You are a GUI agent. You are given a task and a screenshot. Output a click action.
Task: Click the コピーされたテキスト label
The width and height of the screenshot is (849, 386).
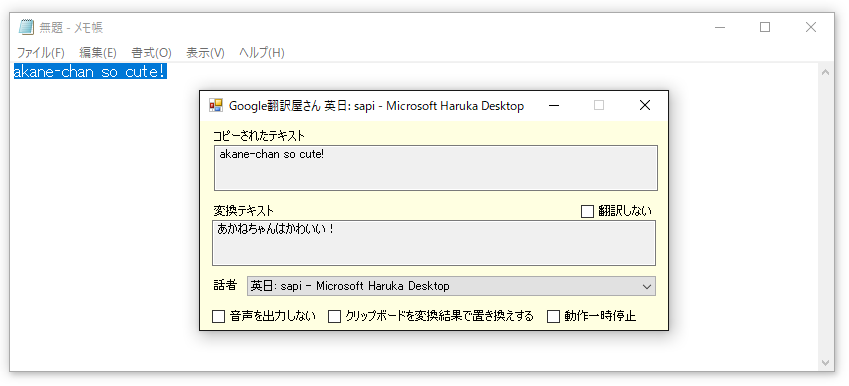coord(259,136)
